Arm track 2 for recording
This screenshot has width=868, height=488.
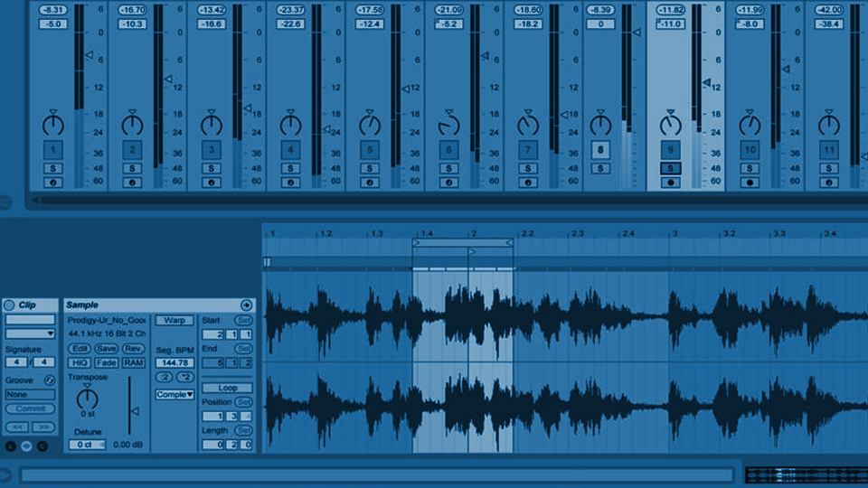click(x=132, y=183)
